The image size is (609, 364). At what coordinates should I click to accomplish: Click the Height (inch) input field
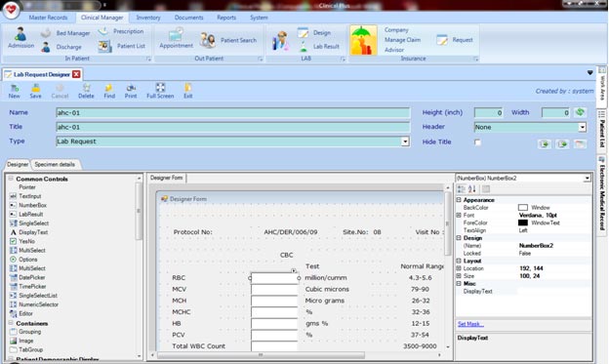(489, 112)
